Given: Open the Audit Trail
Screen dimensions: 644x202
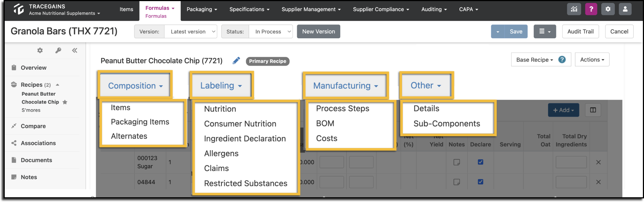Looking at the screenshot, I should pos(580,32).
